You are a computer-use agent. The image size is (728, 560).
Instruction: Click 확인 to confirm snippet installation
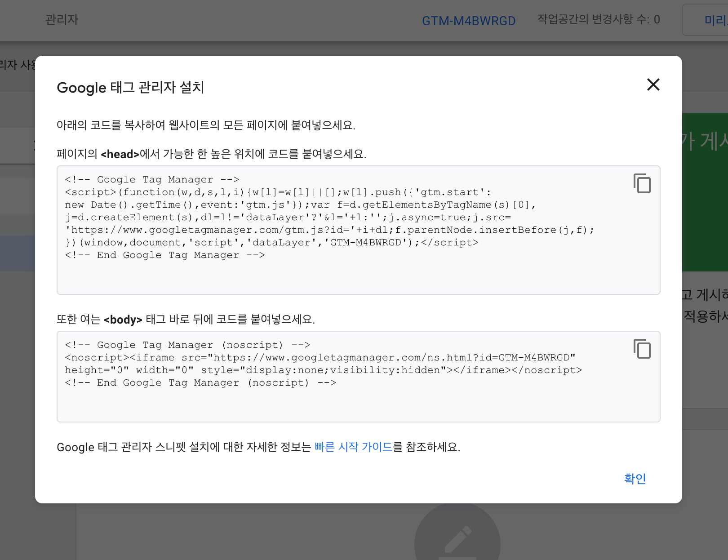635,479
